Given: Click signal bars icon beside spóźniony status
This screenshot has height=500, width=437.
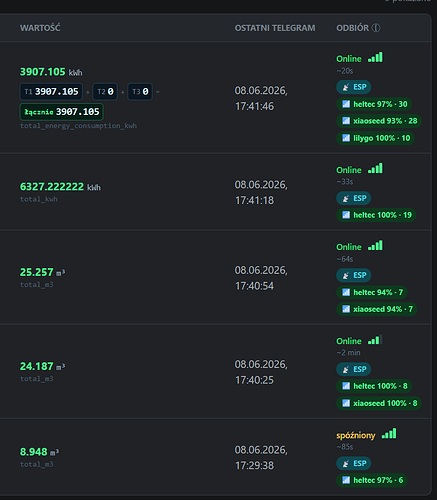Looking at the screenshot, I should tap(389, 434).
